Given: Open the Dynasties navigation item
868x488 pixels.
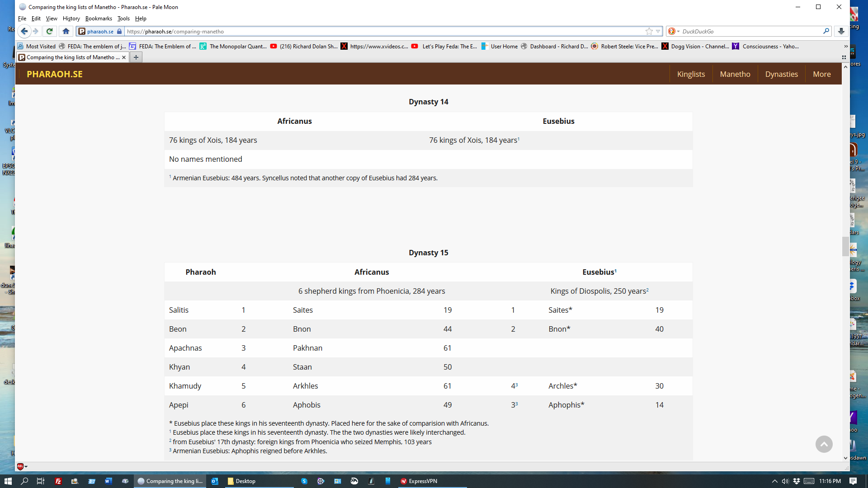Looking at the screenshot, I should (x=781, y=74).
